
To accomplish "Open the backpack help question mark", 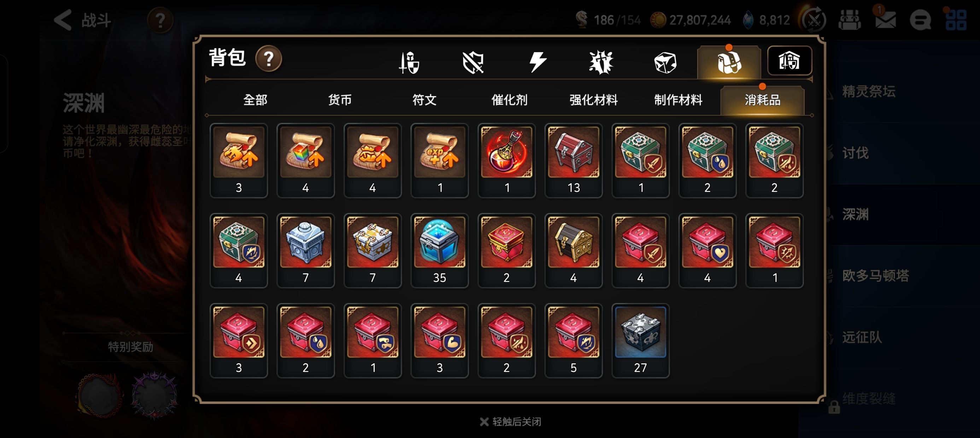I will 269,59.
